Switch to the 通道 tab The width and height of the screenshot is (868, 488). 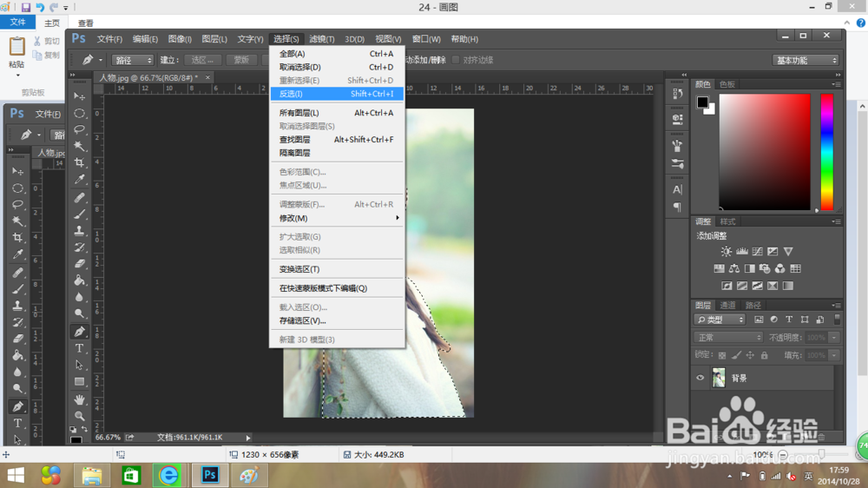tap(727, 305)
